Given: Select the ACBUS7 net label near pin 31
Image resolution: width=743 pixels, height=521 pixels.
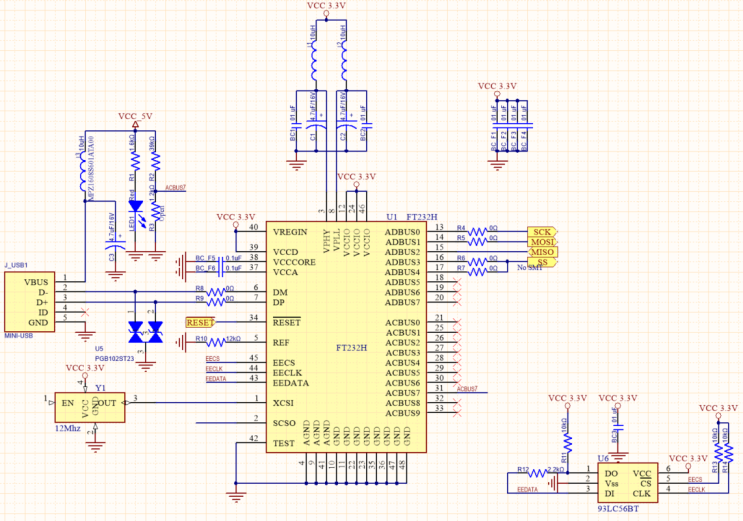Looking at the screenshot, I should tap(467, 388).
